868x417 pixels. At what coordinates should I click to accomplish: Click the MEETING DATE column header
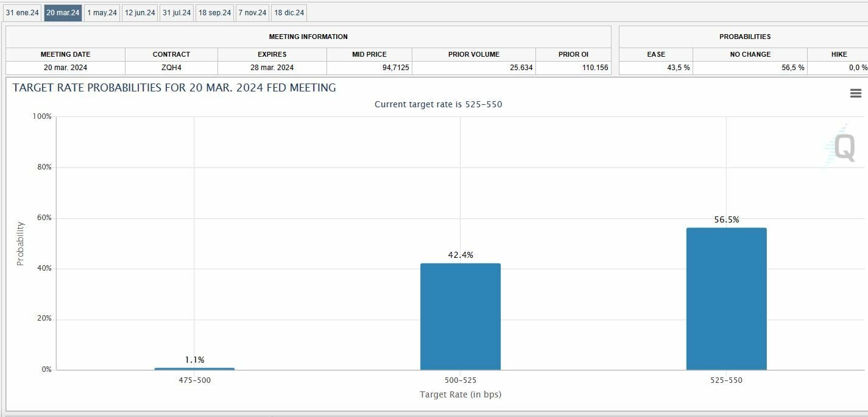click(x=65, y=54)
